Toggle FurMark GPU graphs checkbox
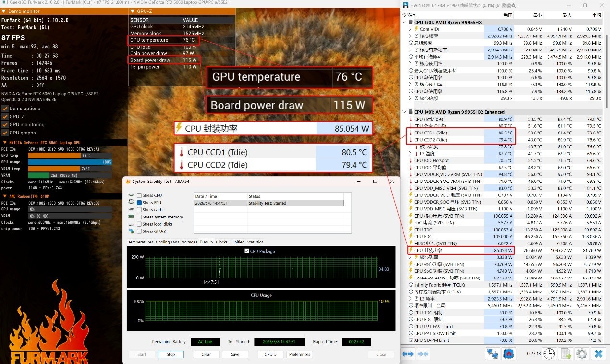 coord(5,133)
